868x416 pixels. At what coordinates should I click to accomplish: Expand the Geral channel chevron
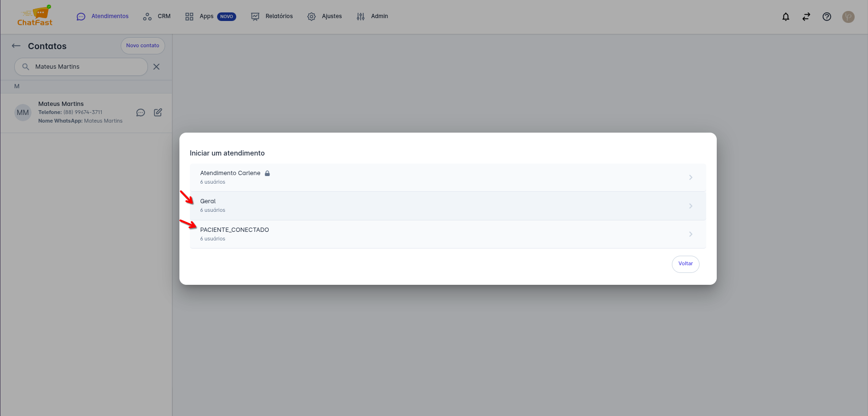690,206
